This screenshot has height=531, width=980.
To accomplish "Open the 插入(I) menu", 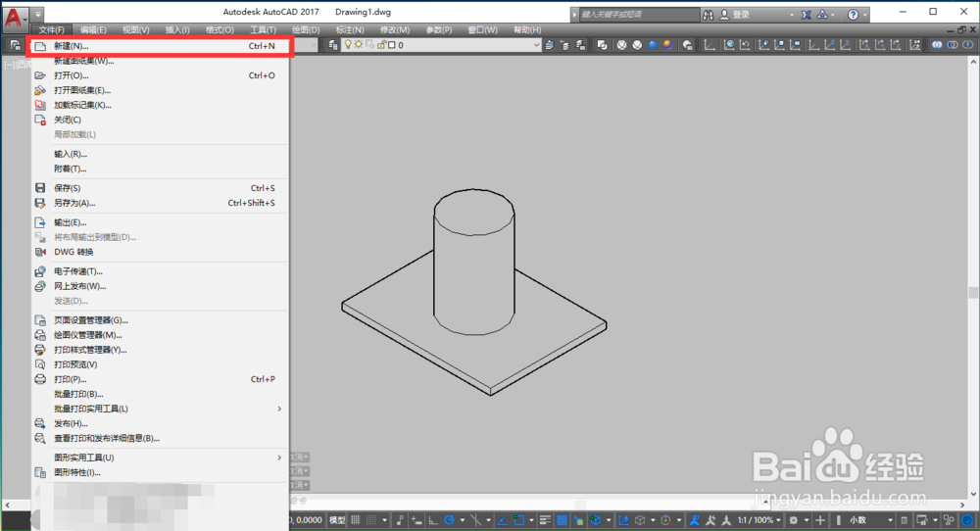I will coord(177,30).
